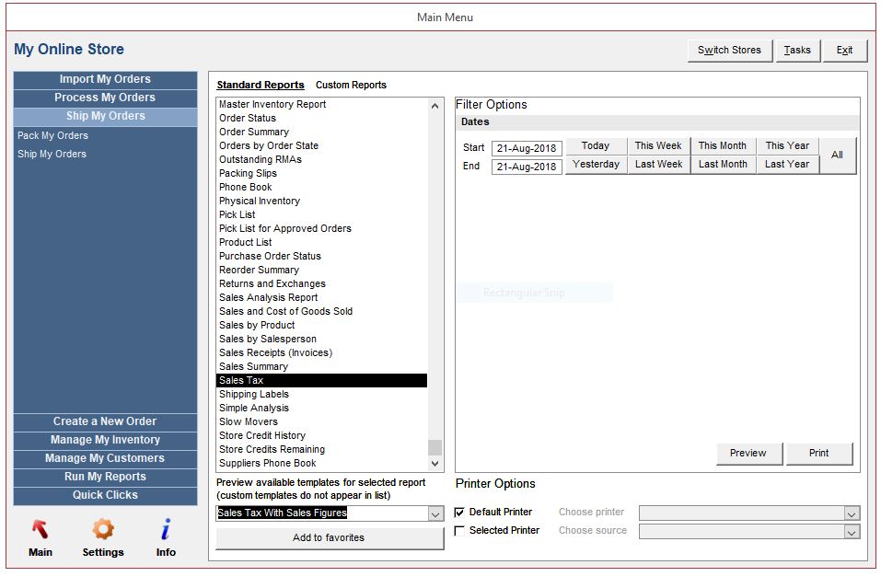Open the Process My Orders menu
881x588 pixels.
105,98
